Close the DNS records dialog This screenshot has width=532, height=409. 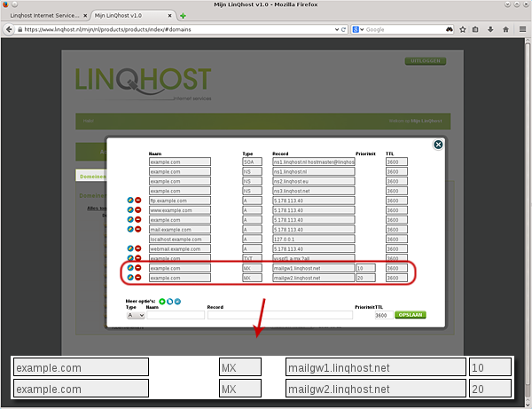click(438, 145)
